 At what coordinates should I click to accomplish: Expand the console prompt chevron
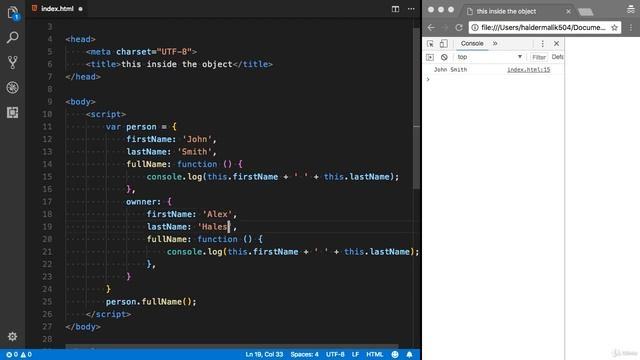tap(428, 79)
